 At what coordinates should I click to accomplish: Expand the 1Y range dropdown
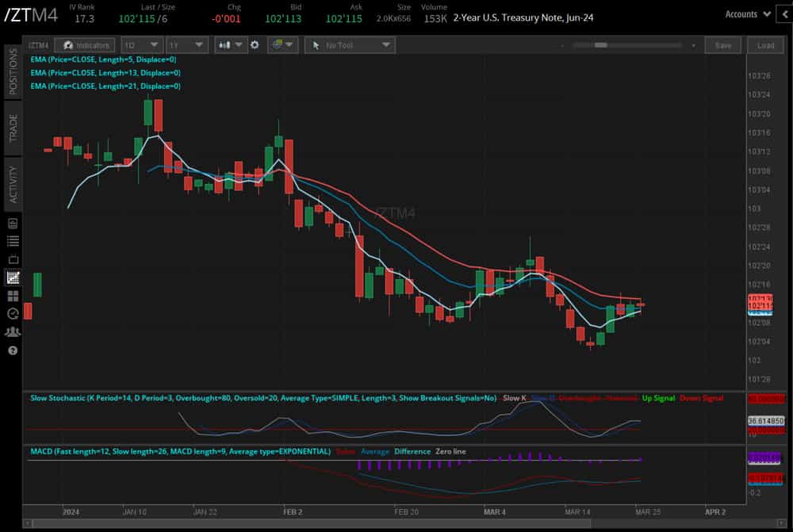(187, 45)
